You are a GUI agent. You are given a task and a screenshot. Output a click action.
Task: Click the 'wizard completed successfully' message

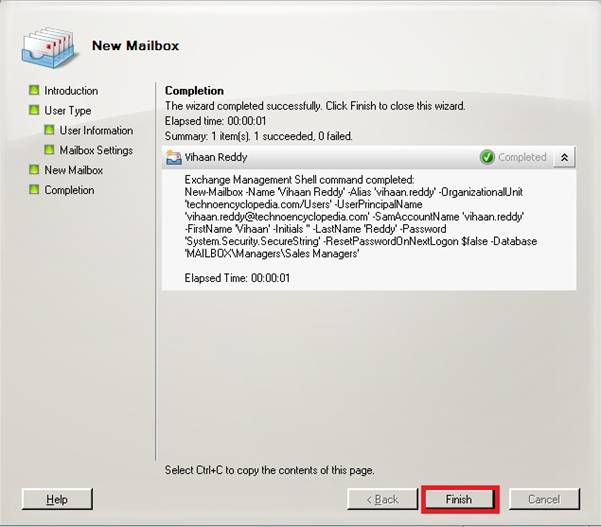(x=315, y=106)
